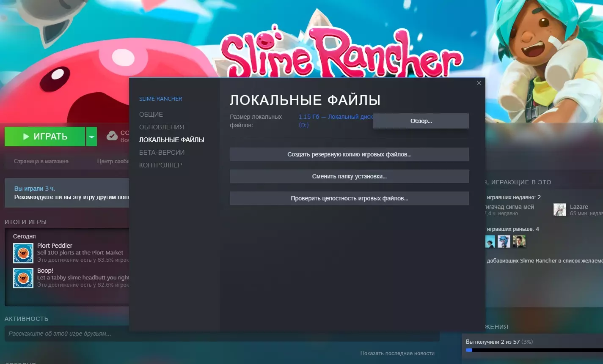Click the Boop! achievement title
The image size is (603, 364).
45,271
